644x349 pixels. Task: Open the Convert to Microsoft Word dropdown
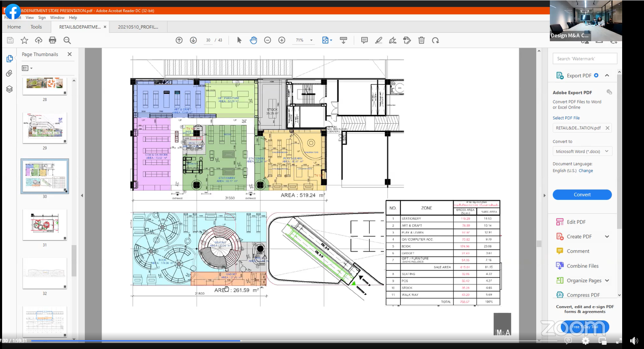pos(582,151)
